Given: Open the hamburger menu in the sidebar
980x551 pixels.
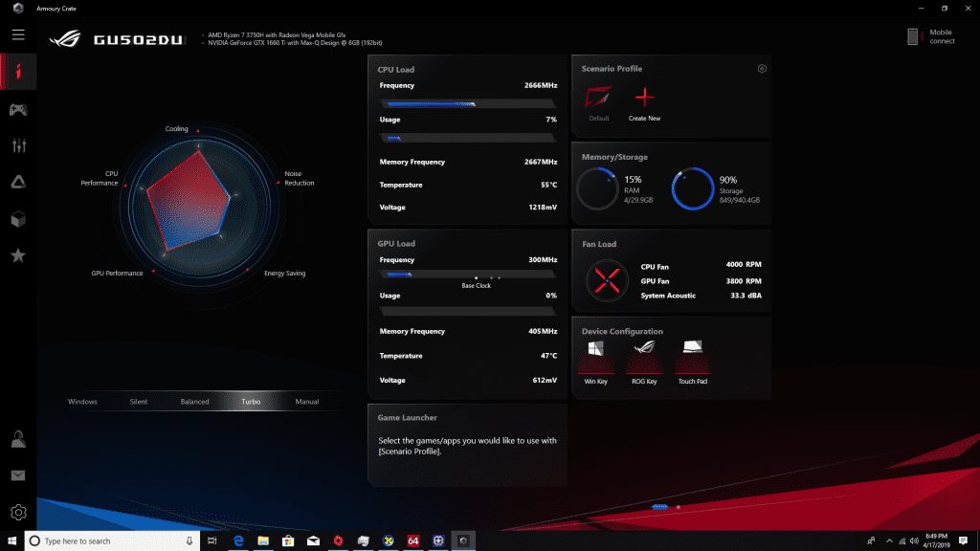Looking at the screenshot, I should point(18,35).
